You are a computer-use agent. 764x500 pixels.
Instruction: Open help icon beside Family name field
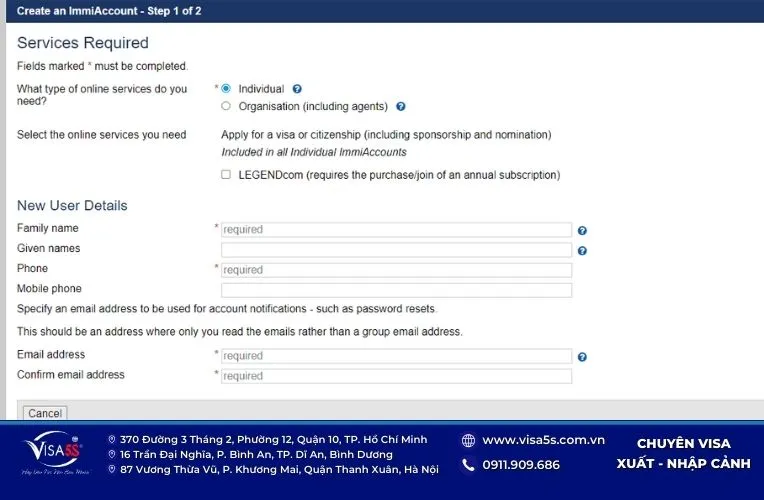(x=582, y=231)
